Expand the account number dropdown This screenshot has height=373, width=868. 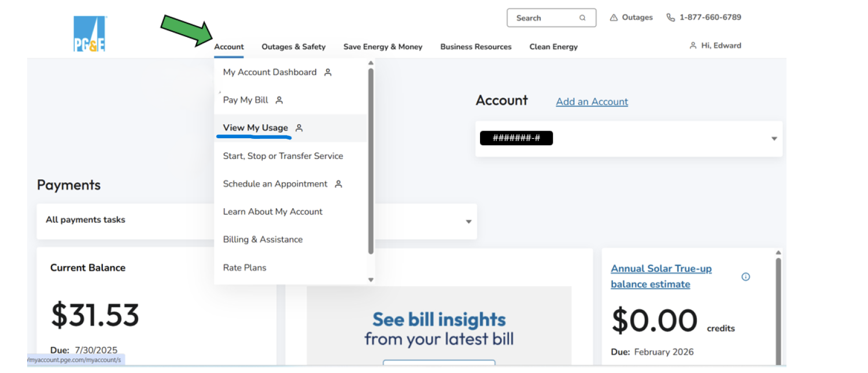[629, 139]
